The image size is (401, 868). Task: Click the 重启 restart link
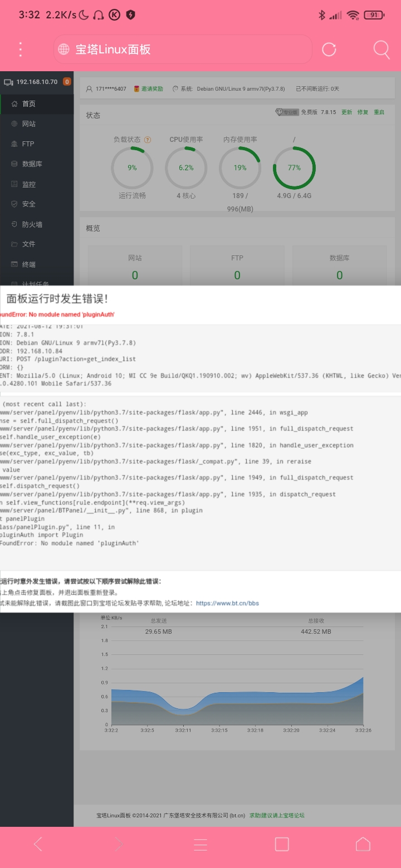coord(379,112)
